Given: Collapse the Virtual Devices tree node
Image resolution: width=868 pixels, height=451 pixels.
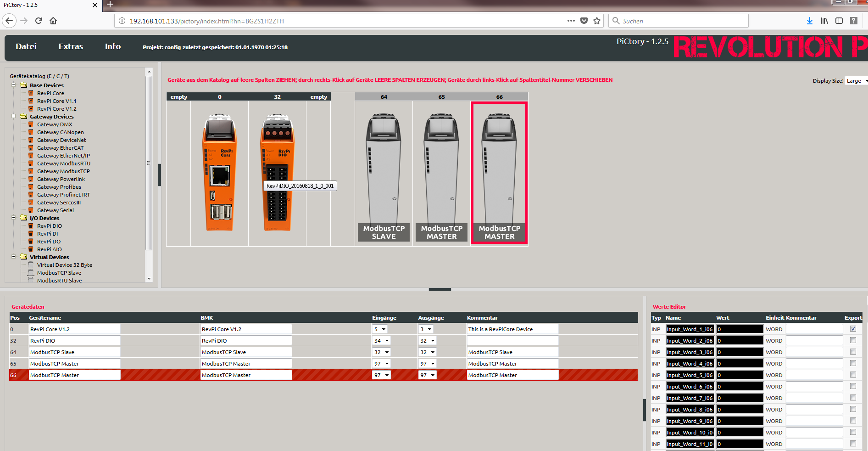Looking at the screenshot, I should [14, 257].
